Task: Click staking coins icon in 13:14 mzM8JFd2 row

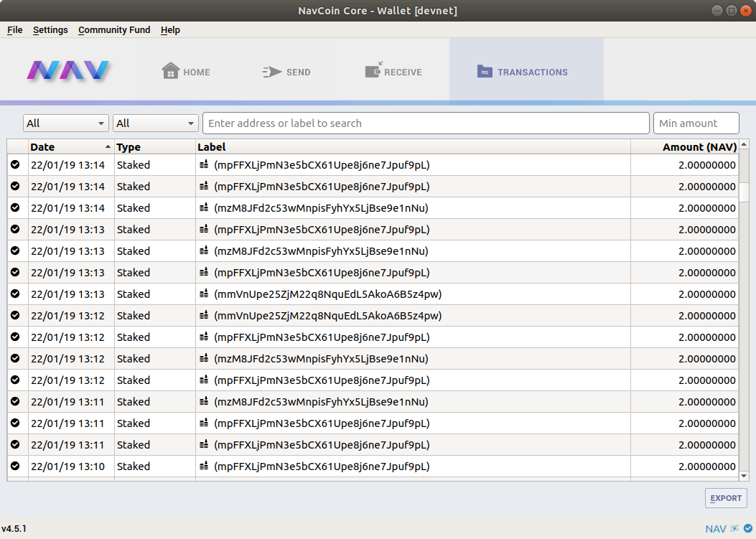Action: tap(204, 208)
